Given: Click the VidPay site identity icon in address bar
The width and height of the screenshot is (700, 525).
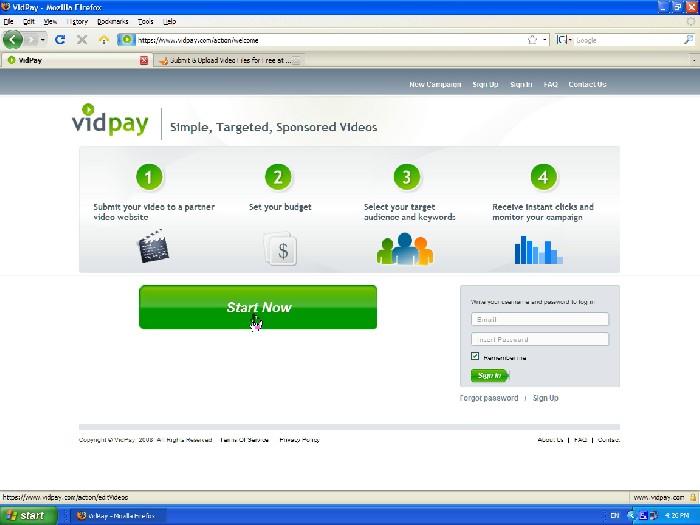Looking at the screenshot, I should tap(126, 40).
